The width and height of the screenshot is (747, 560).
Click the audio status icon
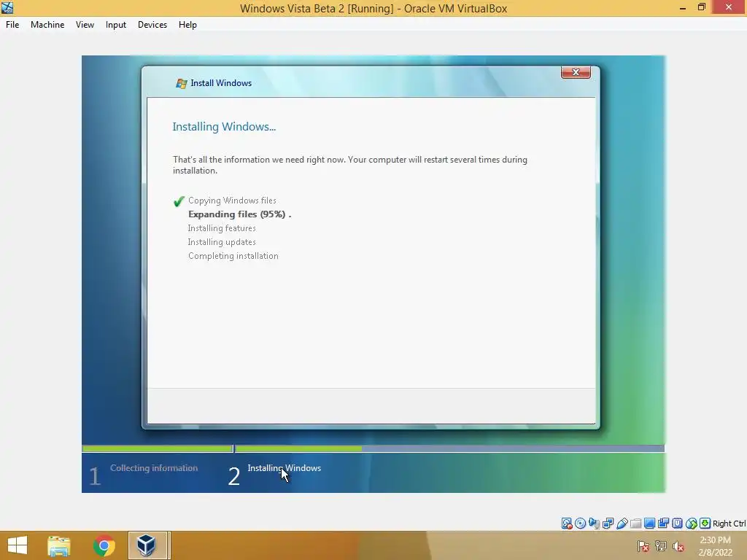click(x=594, y=524)
